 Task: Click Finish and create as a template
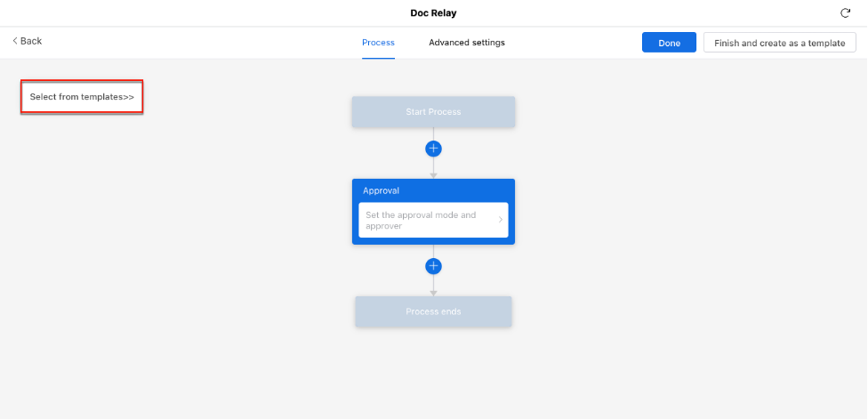779,43
